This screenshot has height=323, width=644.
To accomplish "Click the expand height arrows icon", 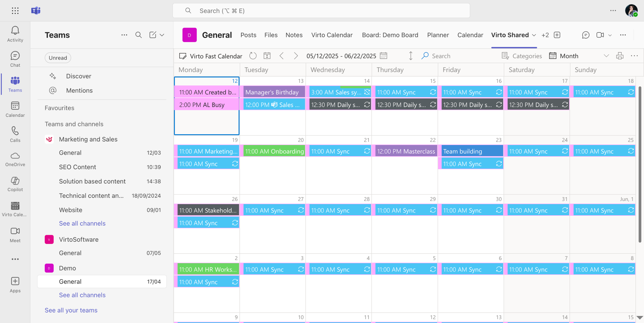I will (x=411, y=56).
